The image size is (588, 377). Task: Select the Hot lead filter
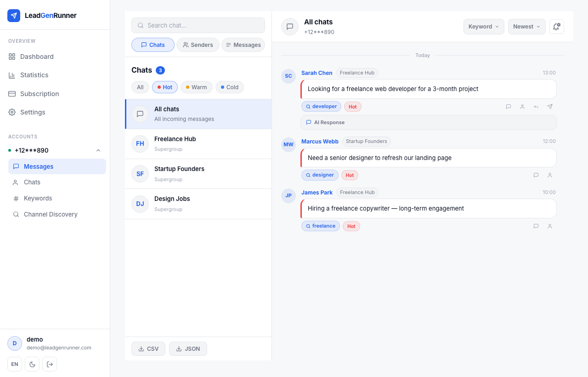[x=165, y=87]
